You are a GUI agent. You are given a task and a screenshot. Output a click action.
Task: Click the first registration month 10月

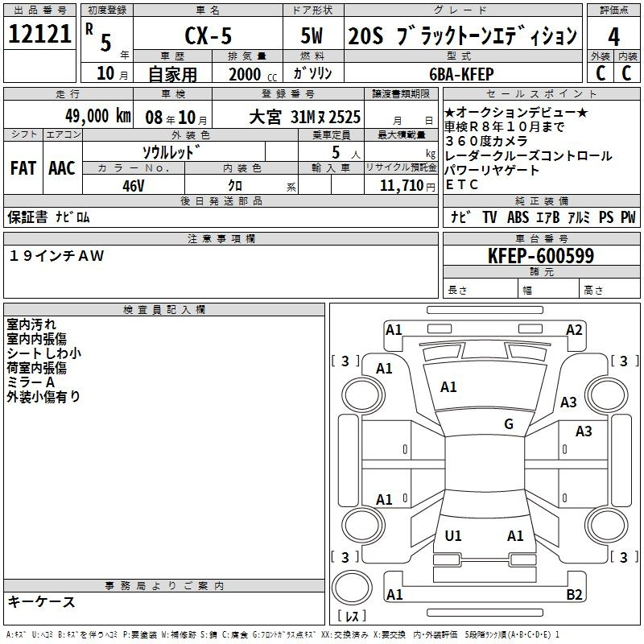coord(112,73)
